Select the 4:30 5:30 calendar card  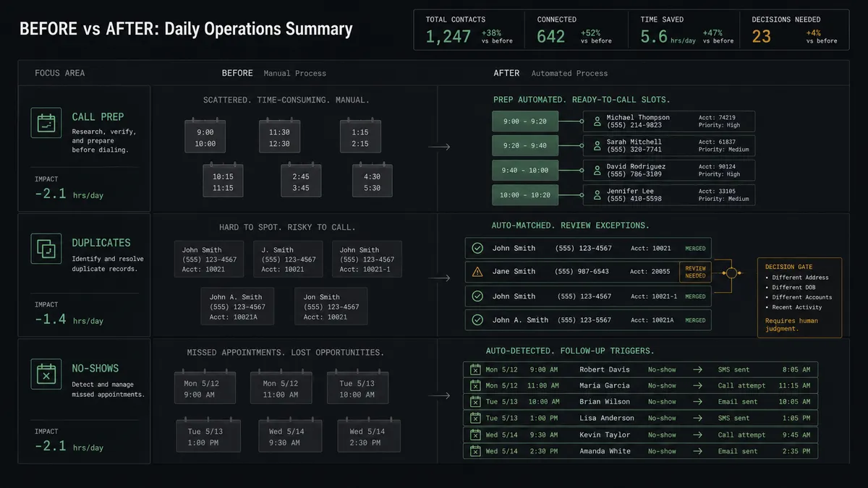372,180
